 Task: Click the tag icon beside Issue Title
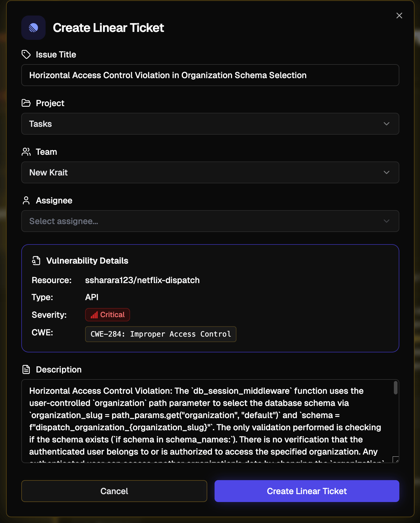point(26,54)
